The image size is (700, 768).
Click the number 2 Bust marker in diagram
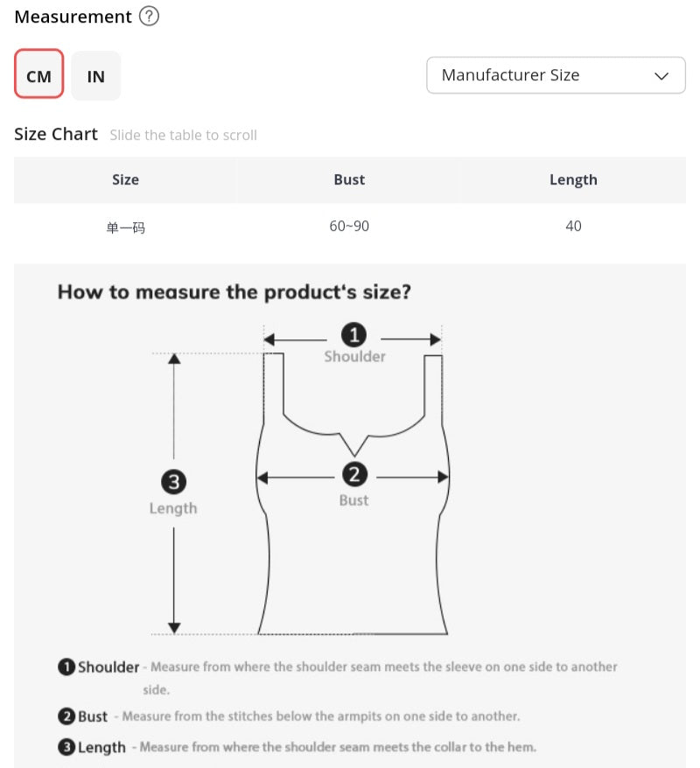click(354, 474)
